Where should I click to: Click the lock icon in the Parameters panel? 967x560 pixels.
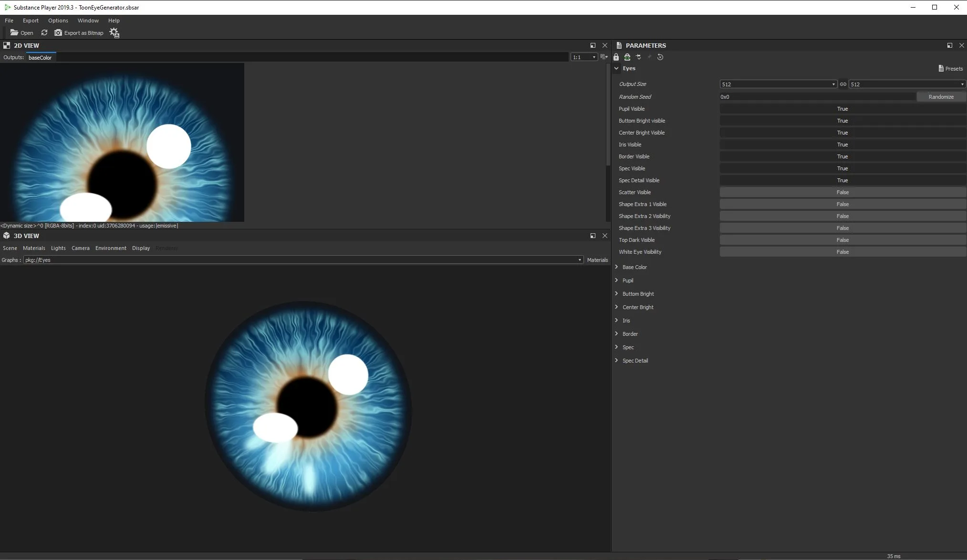pos(616,57)
